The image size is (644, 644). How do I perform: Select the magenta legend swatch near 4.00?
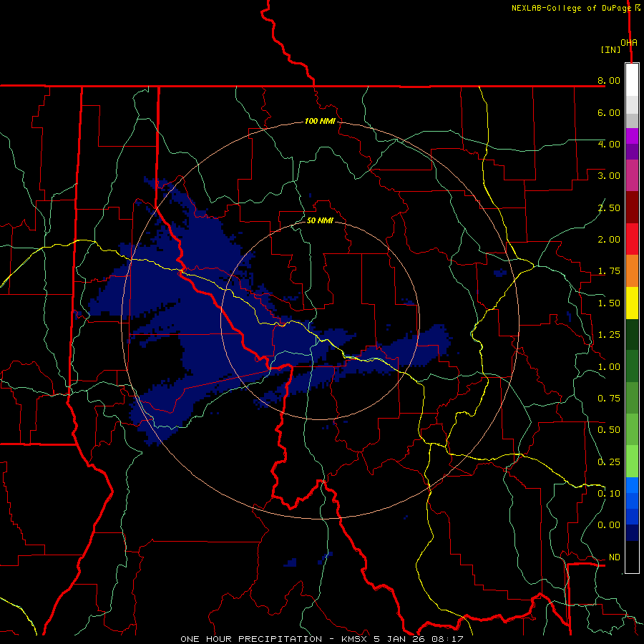(632, 136)
